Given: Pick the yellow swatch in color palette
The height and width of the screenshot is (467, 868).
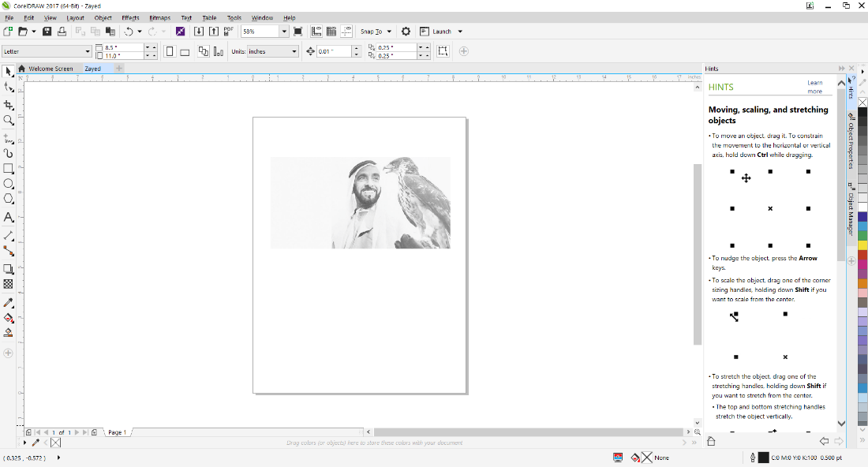Looking at the screenshot, I should (862, 245).
